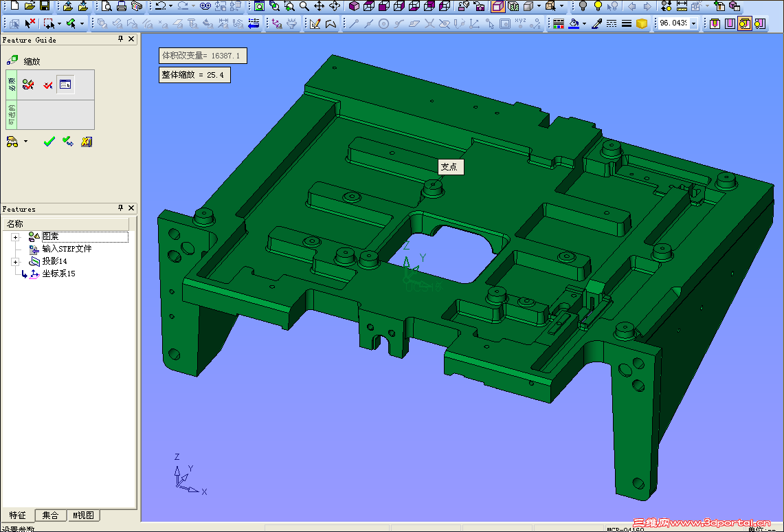This screenshot has height=532, width=784.
Task: Toggle the last bulb striped frame icon
Action: tap(760, 23)
